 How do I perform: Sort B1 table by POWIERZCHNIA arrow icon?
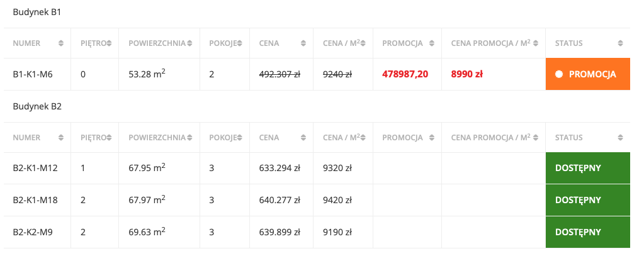coord(189,43)
